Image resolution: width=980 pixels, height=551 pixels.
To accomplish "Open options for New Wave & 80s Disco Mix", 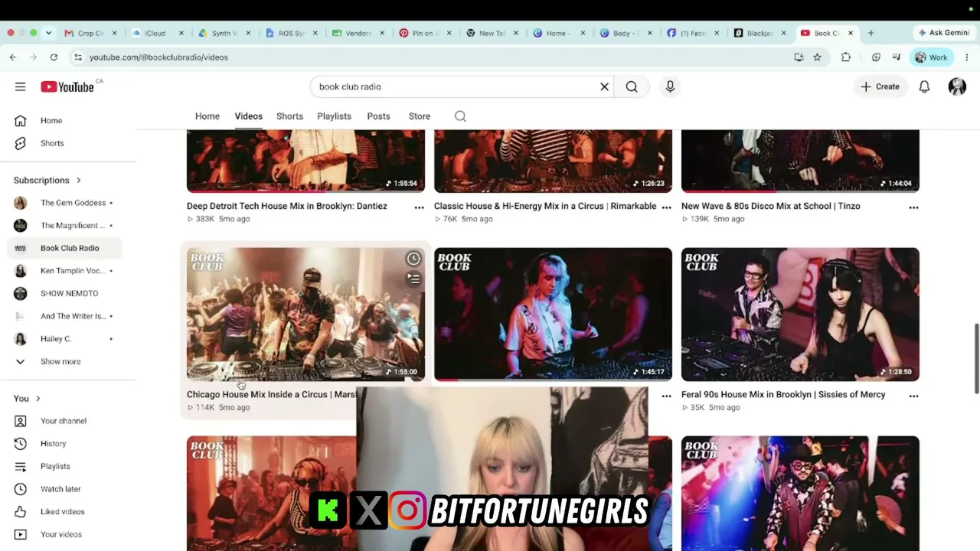I will (x=913, y=207).
